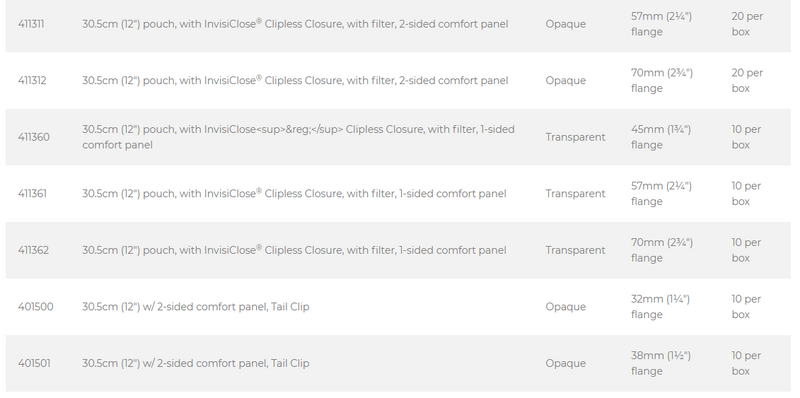800x398 pixels.
Task: Select product number 411362
Action: (x=33, y=251)
